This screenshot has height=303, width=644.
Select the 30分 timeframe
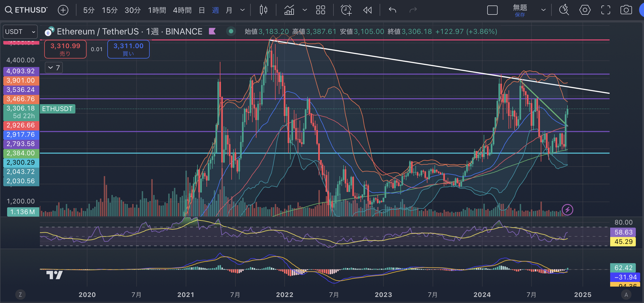point(132,10)
